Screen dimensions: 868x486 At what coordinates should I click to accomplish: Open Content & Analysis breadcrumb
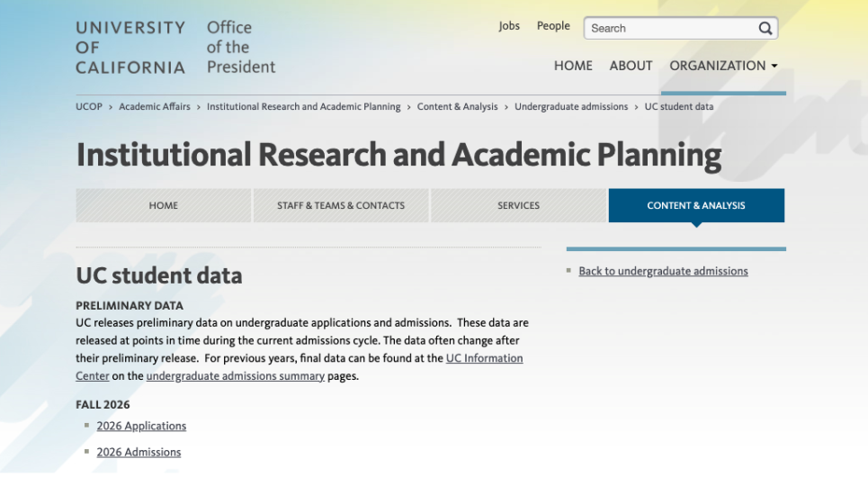(457, 106)
